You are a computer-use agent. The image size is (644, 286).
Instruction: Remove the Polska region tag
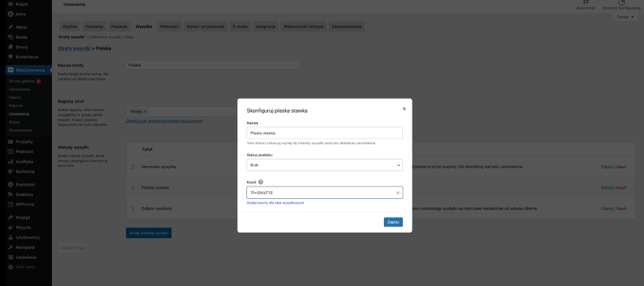click(144, 112)
